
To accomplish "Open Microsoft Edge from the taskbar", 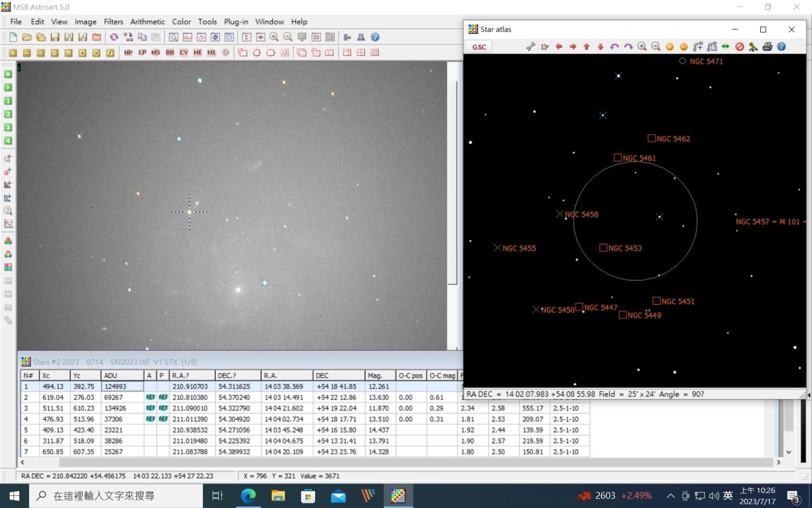I will 248,496.
